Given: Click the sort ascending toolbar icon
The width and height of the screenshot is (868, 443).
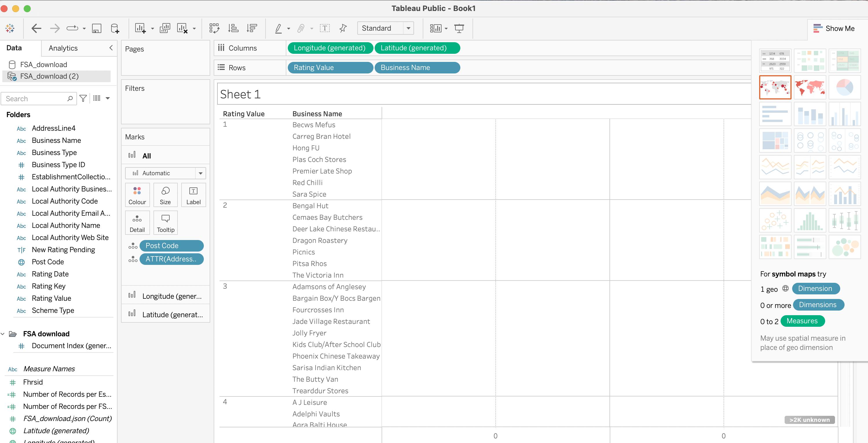Looking at the screenshot, I should 233,28.
